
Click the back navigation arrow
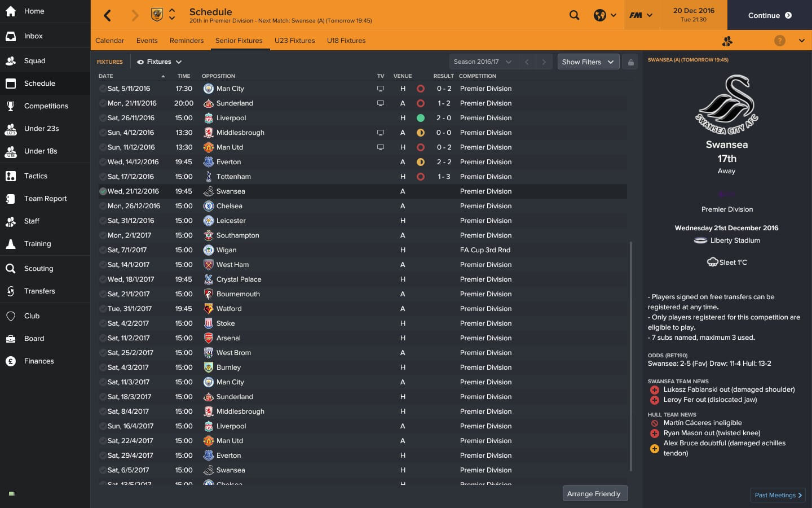point(107,15)
